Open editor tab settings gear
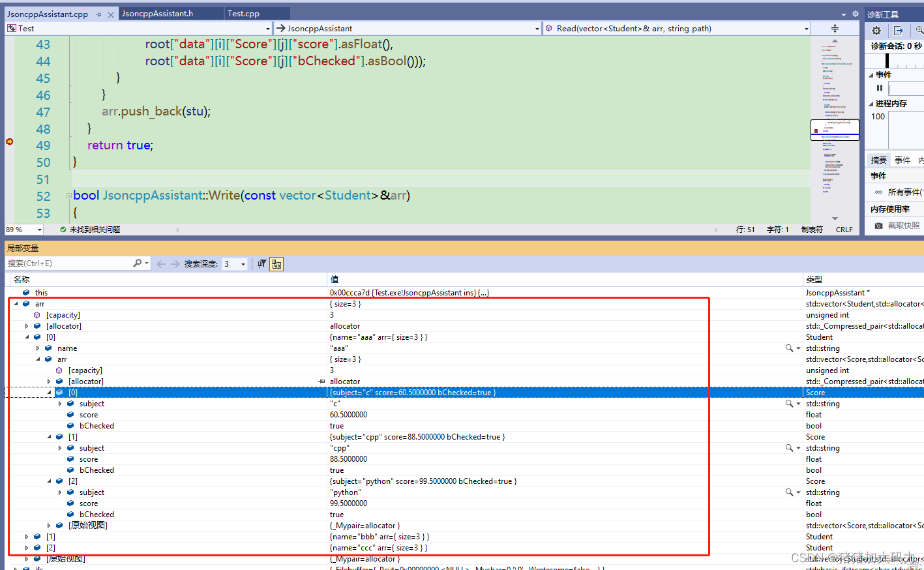 (x=856, y=14)
